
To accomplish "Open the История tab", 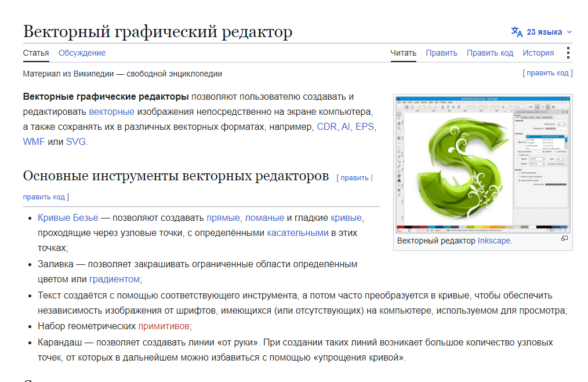I will coord(538,53).
